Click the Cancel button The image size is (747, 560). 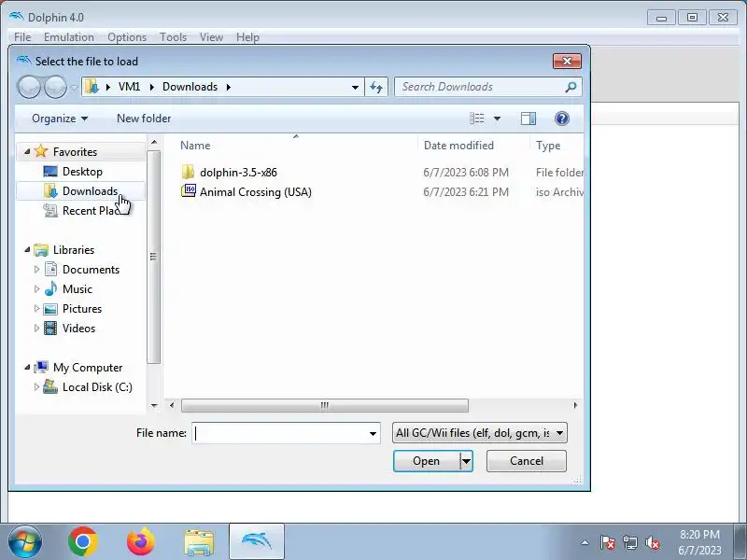pyautogui.click(x=527, y=461)
